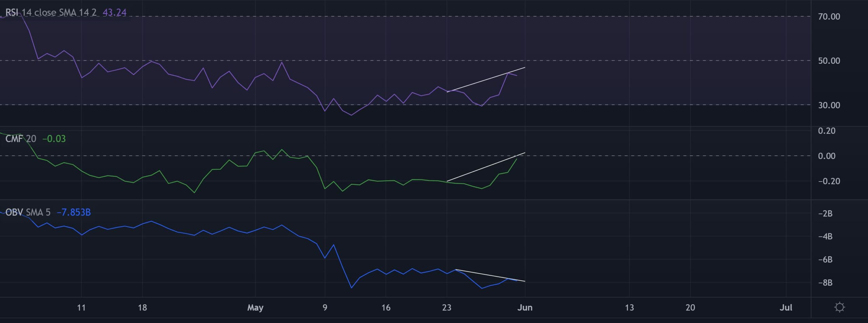Click date 16 on time axis
This screenshot has height=323, width=868.
386,308
